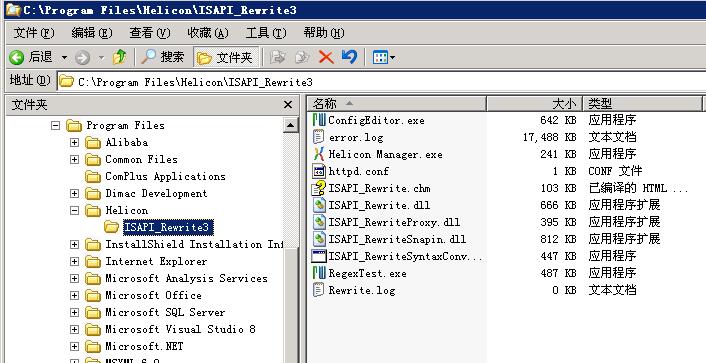Open the Back history dropdown arrow
Image resolution: width=706 pixels, height=363 pixels.
click(64, 58)
